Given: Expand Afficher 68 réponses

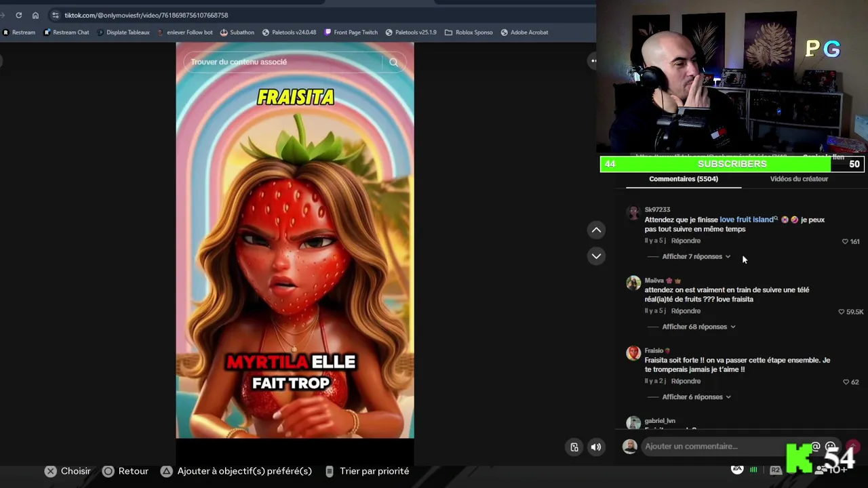Looking at the screenshot, I should (x=698, y=327).
